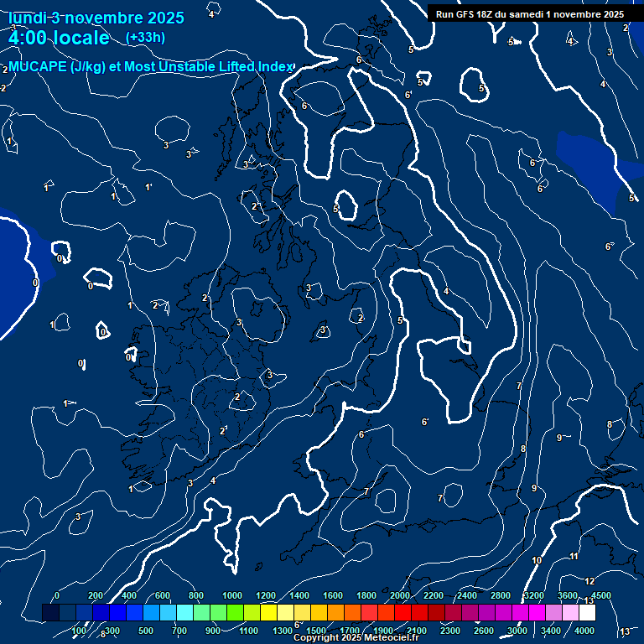The height and width of the screenshot is (644, 644).
Task: Click the '1500' legend scale label
Action: (316, 631)
